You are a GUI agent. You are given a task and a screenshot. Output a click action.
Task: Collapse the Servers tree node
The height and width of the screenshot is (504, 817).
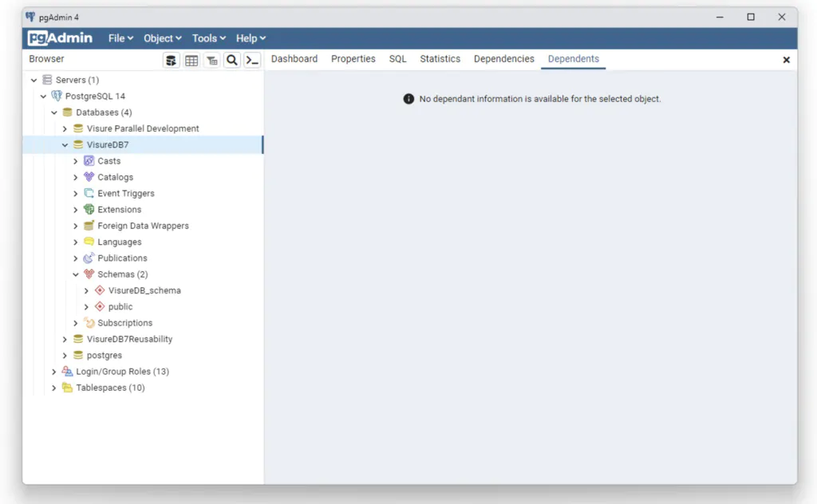[34, 81]
